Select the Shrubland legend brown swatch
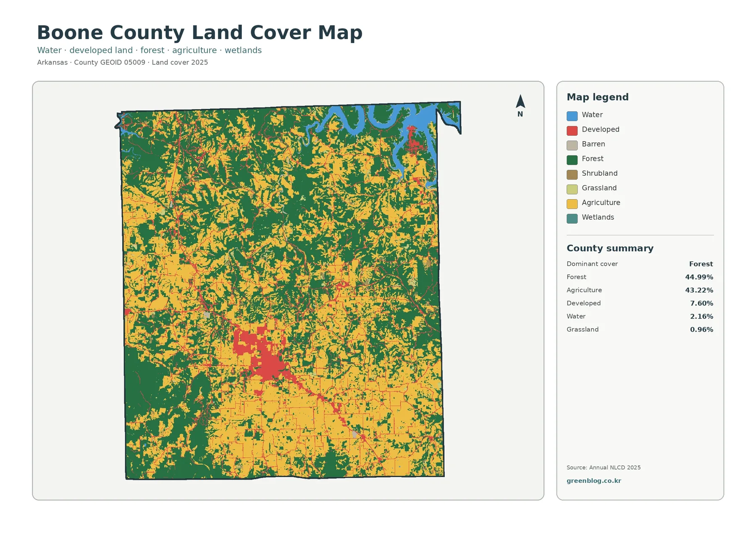 (572, 174)
